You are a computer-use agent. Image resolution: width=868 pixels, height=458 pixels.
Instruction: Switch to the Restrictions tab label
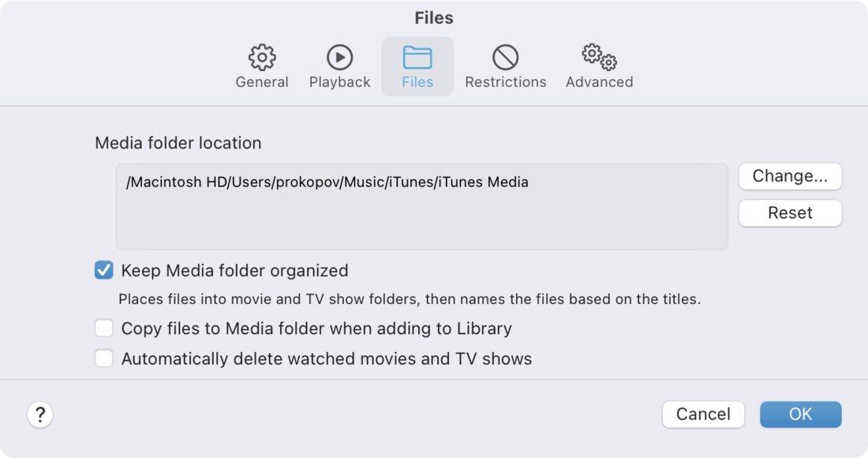505,82
